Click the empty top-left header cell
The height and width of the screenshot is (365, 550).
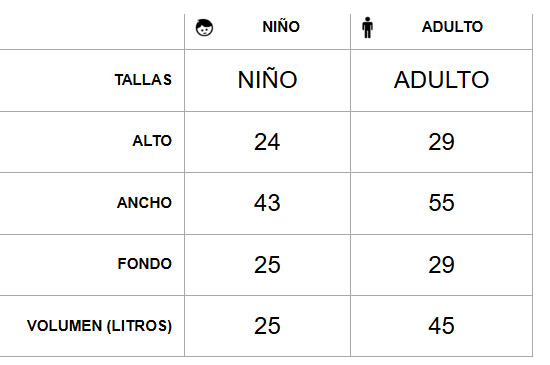click(92, 32)
